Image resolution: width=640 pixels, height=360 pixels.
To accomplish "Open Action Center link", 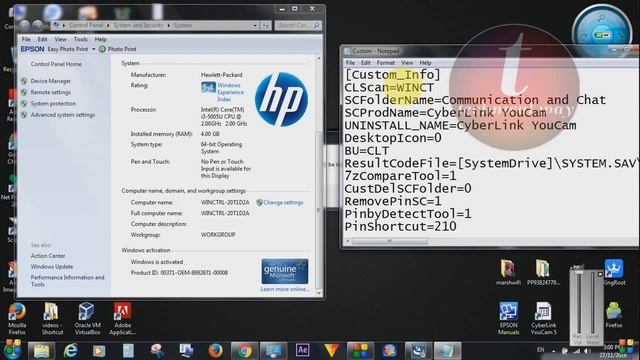I will [48, 256].
